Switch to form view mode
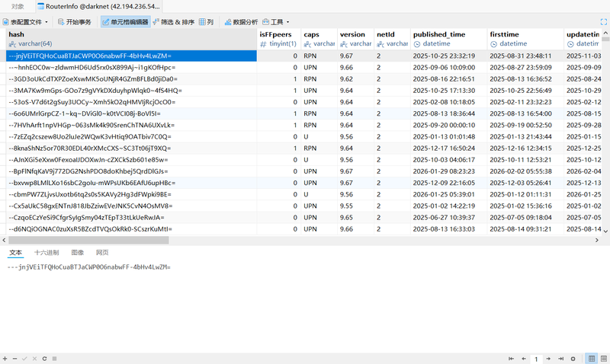The height and width of the screenshot is (364, 610). tap(602, 358)
